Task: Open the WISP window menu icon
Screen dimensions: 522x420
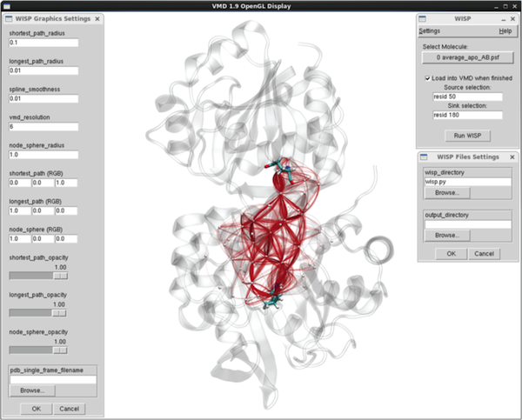Action: tap(420, 18)
